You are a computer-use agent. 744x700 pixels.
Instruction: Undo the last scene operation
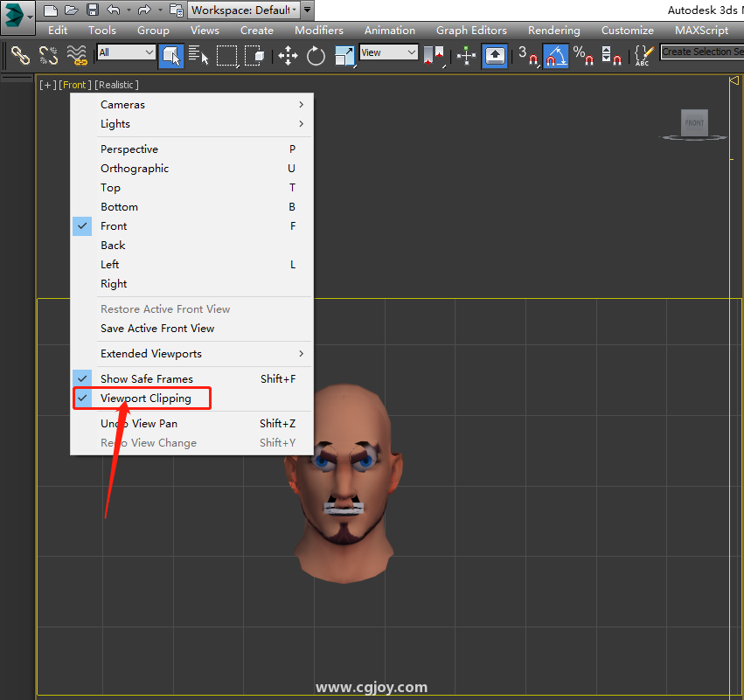click(113, 10)
